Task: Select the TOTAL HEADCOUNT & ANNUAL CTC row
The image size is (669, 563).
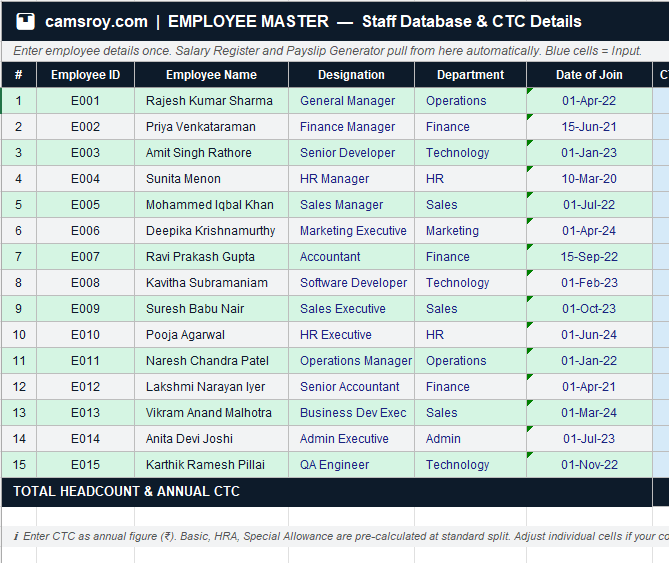Action: 327,492
